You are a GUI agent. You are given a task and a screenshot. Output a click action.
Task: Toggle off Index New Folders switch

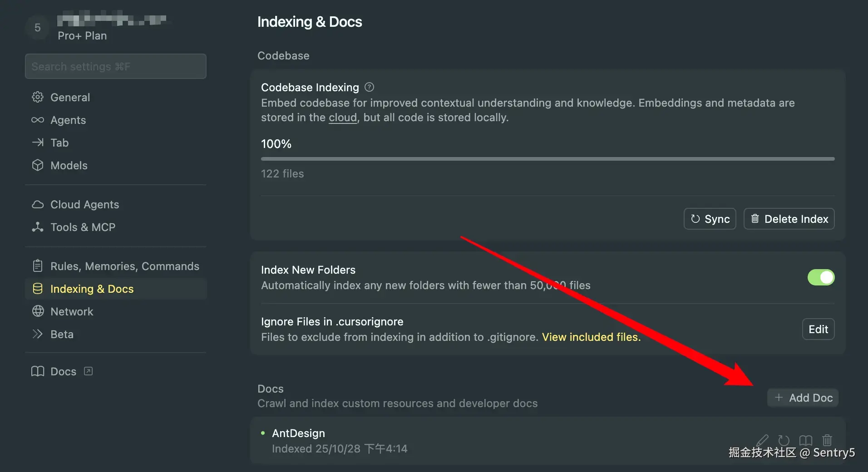[821, 277]
